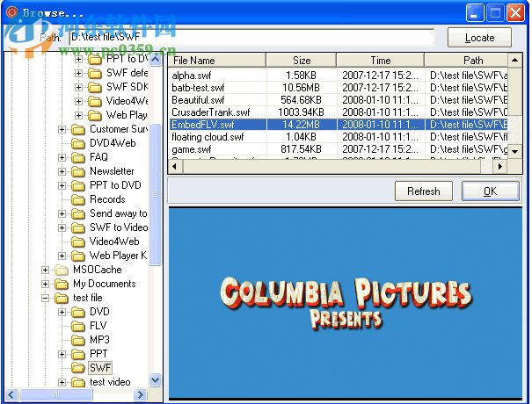Expand the DVD folder under test file

click(x=62, y=312)
